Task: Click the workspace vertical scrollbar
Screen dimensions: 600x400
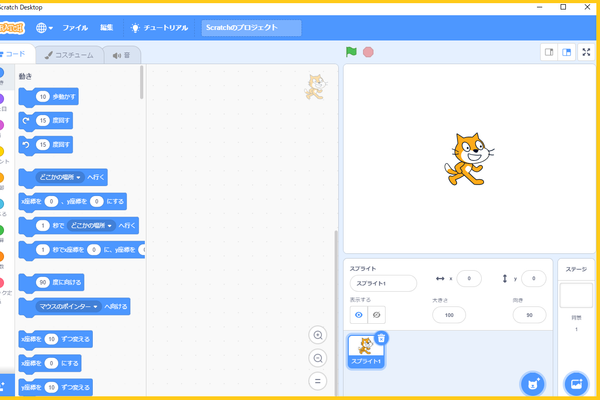Action: click(336, 313)
